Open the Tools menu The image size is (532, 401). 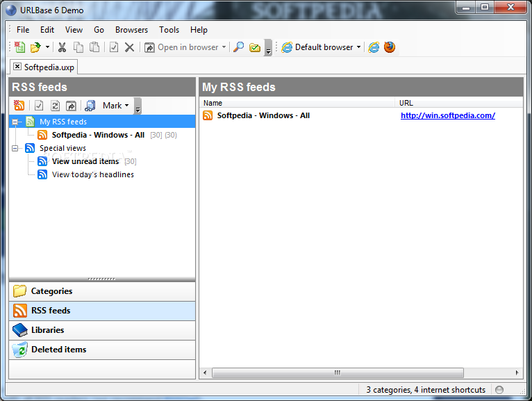point(169,30)
